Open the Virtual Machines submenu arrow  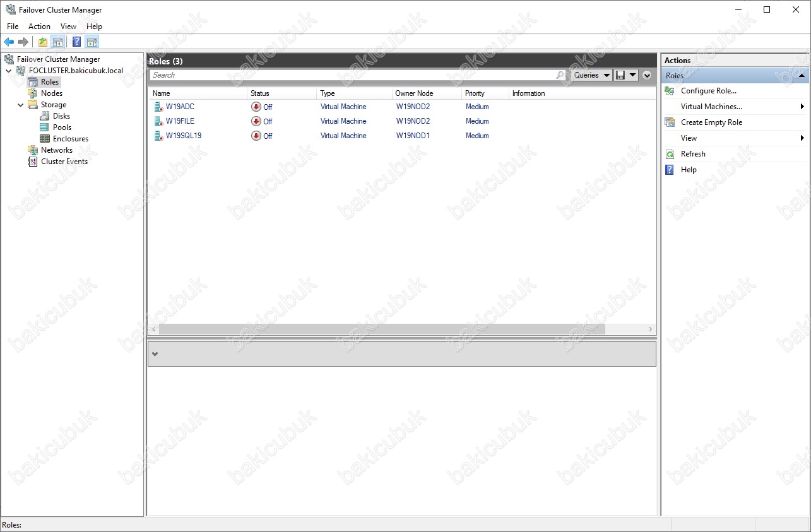point(802,107)
